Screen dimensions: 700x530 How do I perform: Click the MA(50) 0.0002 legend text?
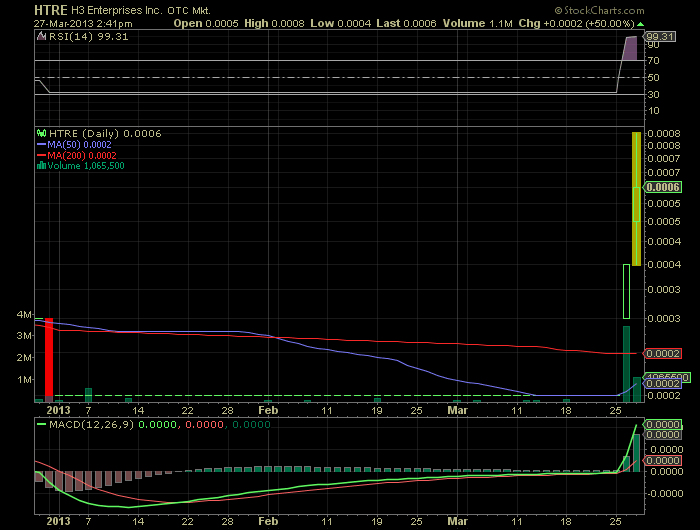click(79, 145)
